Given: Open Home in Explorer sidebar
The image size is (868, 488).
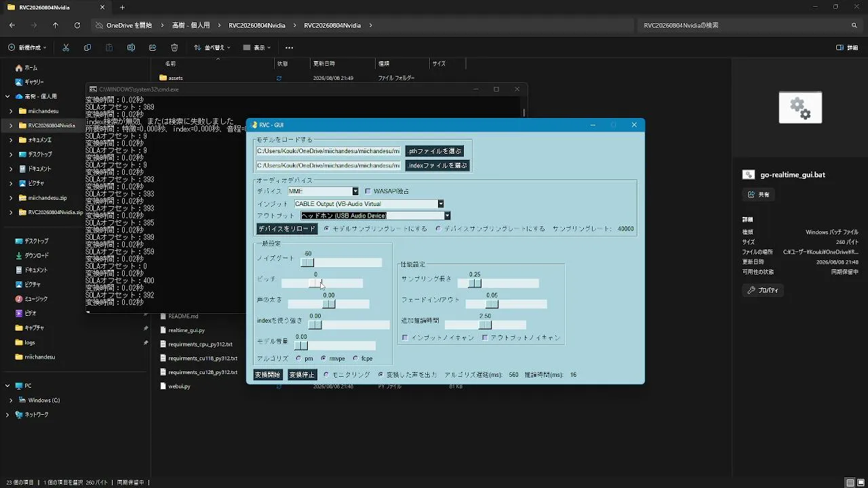Looking at the screenshot, I should tap(25, 68).
